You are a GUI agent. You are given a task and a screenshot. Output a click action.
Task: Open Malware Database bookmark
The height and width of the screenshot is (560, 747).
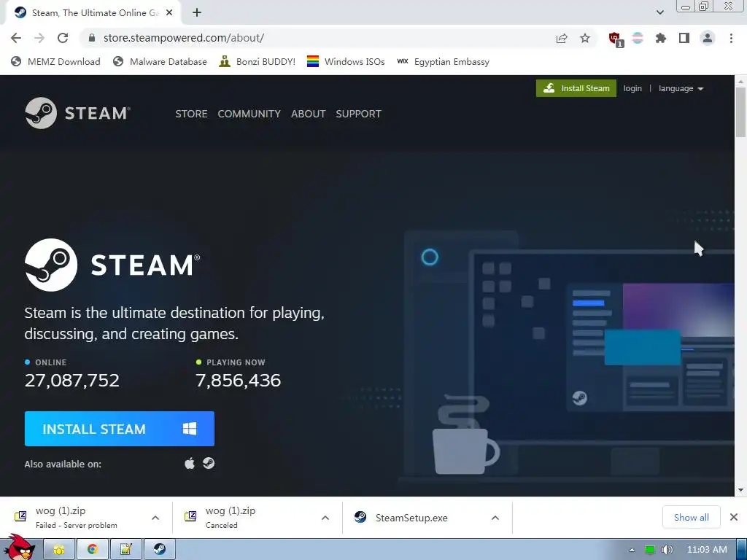point(160,61)
